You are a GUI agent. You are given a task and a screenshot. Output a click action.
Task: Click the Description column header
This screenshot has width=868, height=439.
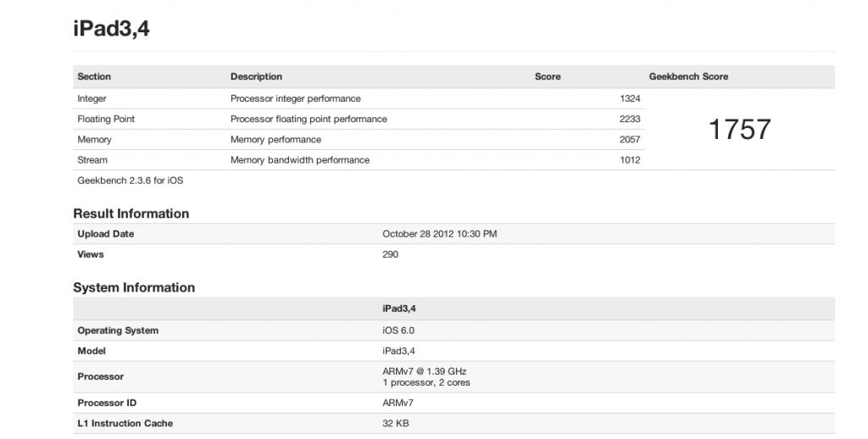[x=256, y=76]
